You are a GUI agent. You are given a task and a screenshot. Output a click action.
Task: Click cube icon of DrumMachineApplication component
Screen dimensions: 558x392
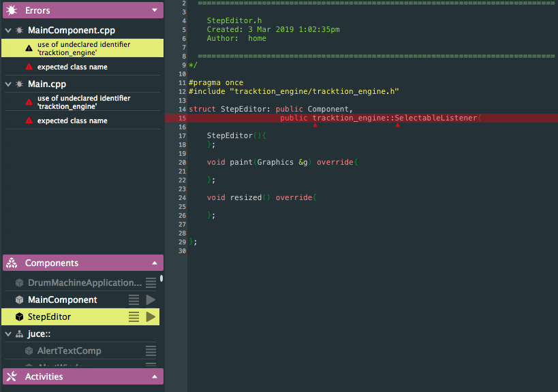pyautogui.click(x=20, y=283)
